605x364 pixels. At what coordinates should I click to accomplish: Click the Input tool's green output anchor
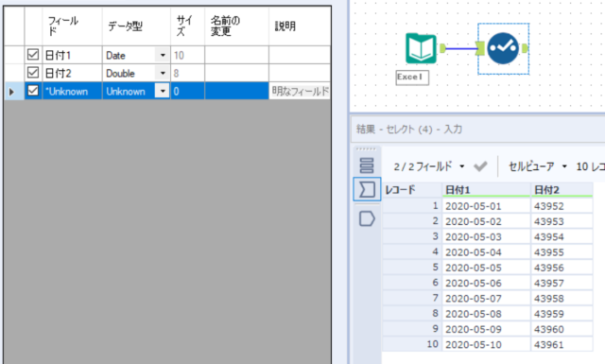click(x=442, y=48)
